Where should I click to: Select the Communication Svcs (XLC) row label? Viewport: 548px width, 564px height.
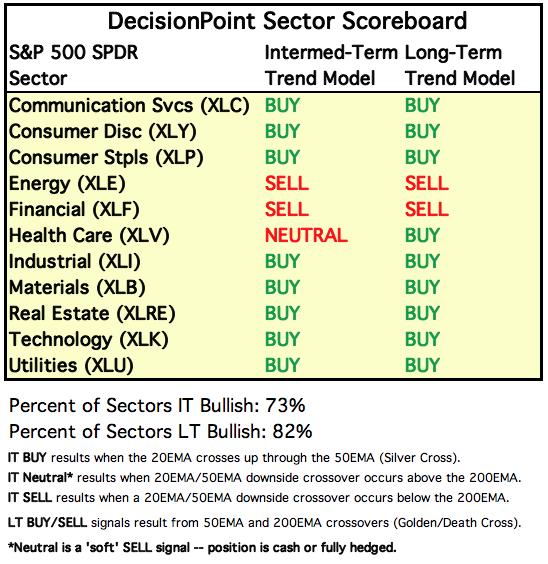[129, 106]
